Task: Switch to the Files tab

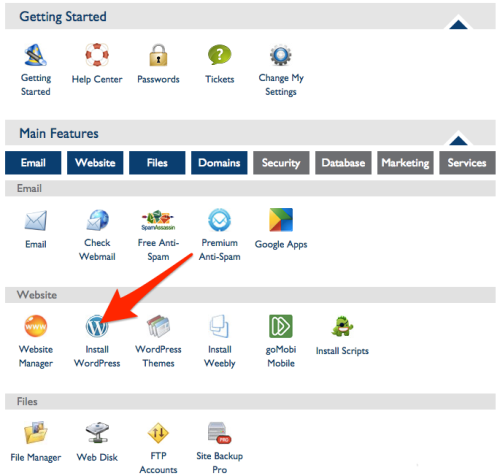Action: [x=157, y=163]
